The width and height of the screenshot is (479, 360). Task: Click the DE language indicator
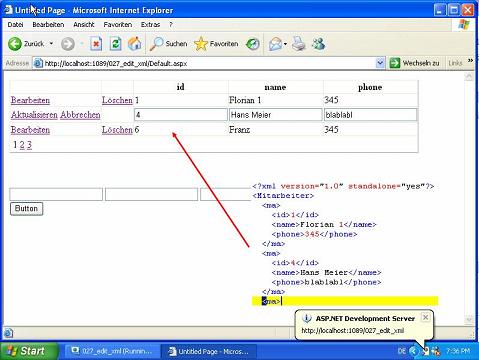402,351
